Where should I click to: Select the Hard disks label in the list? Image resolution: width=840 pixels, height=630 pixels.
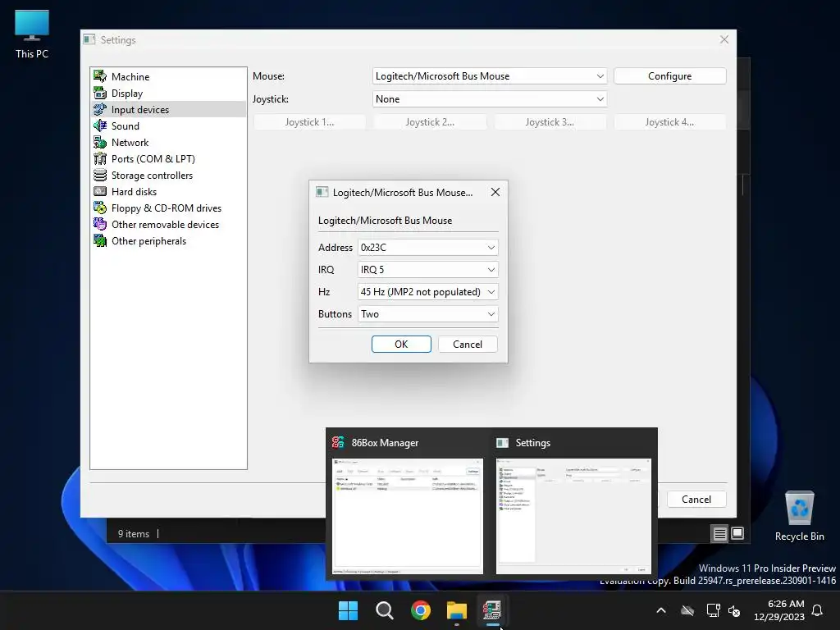[134, 191]
